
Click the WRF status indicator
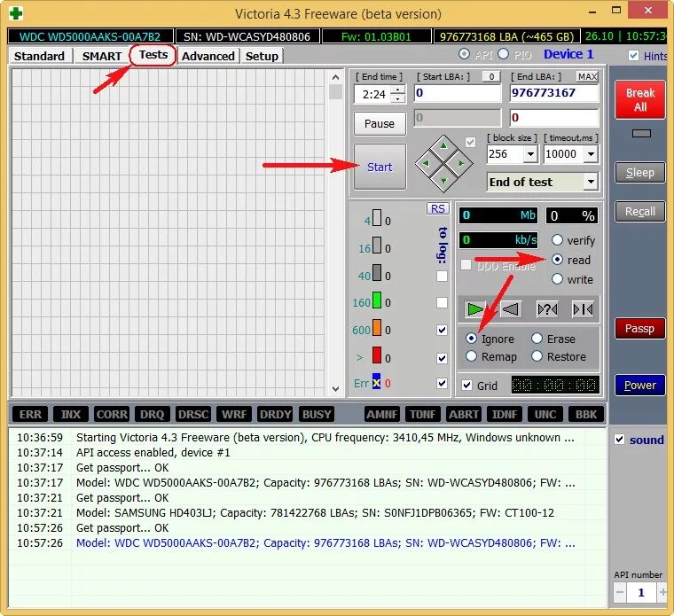(x=234, y=414)
